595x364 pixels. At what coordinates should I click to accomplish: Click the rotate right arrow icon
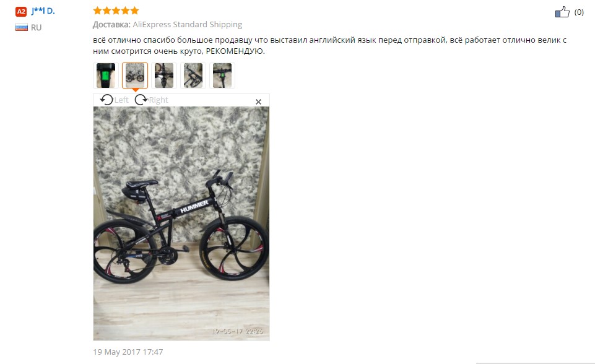(141, 100)
